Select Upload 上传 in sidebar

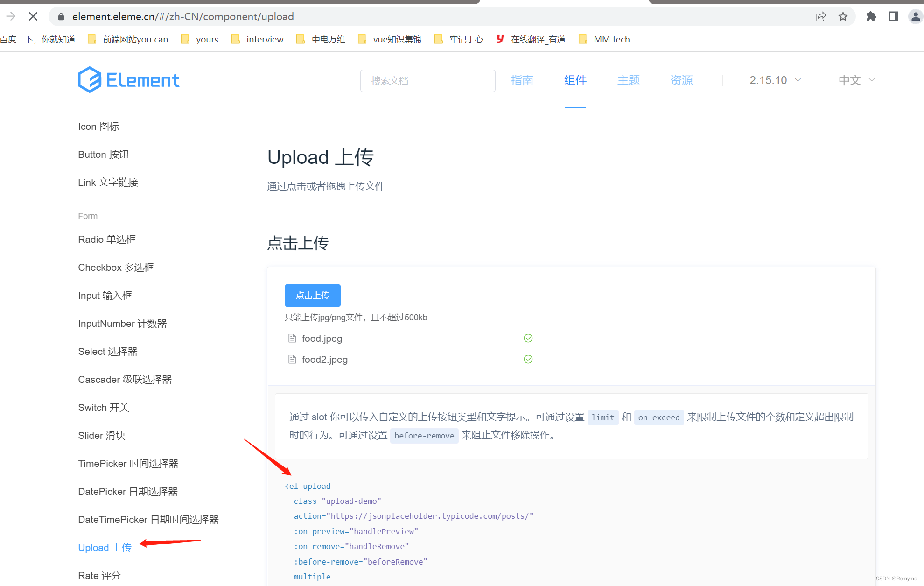point(105,548)
